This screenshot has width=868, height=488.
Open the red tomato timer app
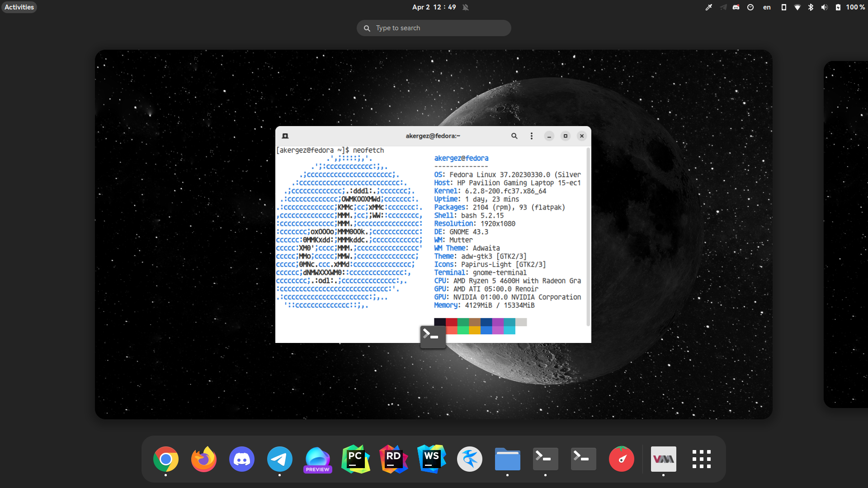tap(621, 459)
